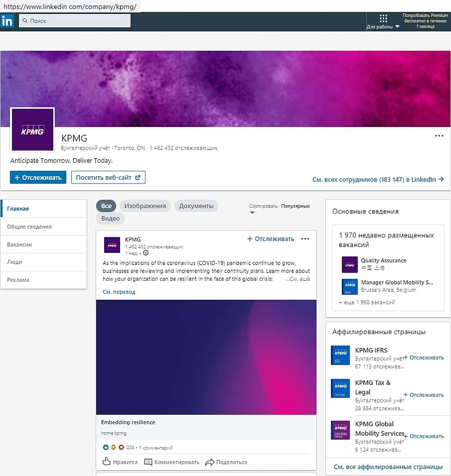Open the Реклама sidebar tab
This screenshot has height=476, width=451.
coord(44,280)
